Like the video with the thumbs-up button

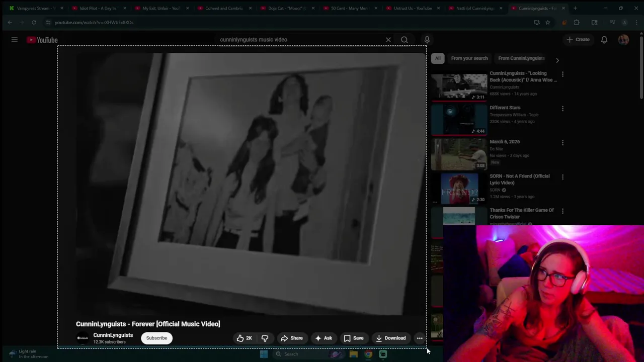245,338
